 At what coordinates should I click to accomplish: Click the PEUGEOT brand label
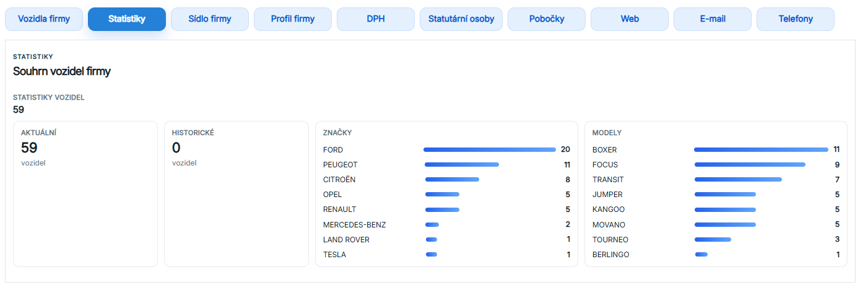pyautogui.click(x=341, y=165)
